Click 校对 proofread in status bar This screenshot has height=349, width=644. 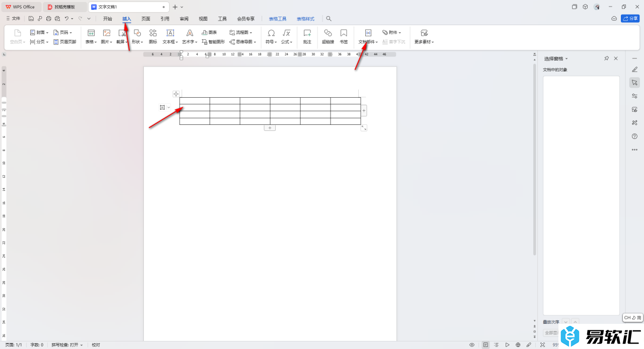pos(96,345)
